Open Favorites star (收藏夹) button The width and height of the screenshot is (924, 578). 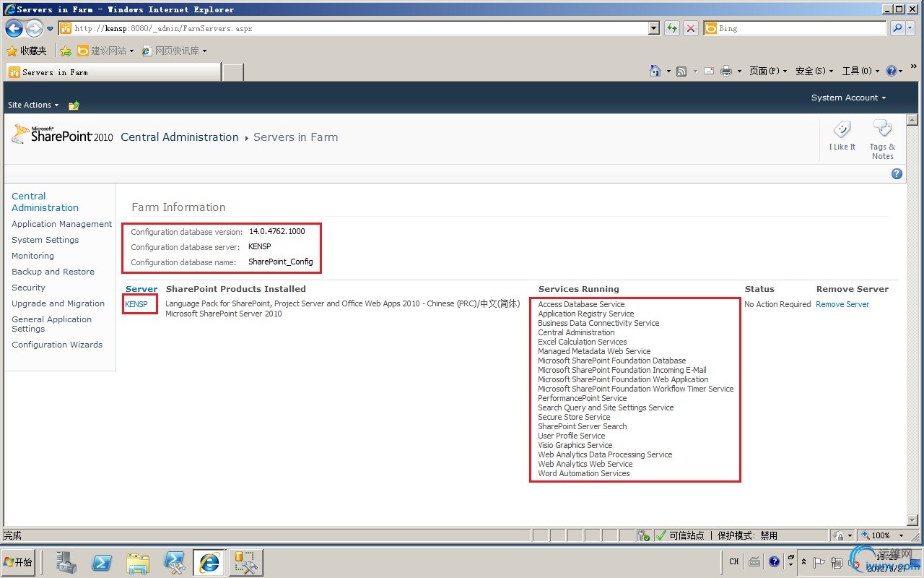tap(26, 51)
